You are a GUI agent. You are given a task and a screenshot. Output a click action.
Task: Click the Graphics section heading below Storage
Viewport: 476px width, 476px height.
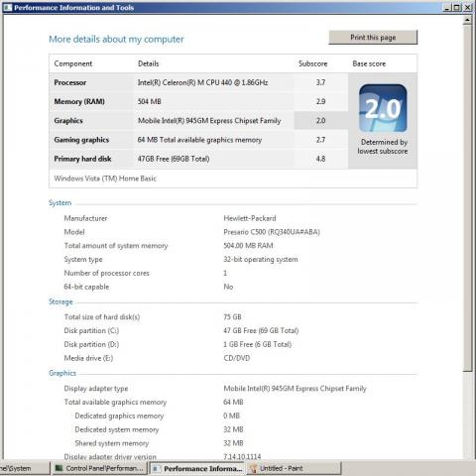[x=62, y=373]
